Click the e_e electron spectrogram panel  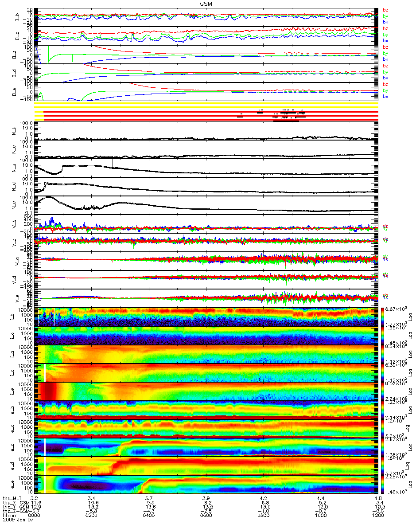click(207, 484)
